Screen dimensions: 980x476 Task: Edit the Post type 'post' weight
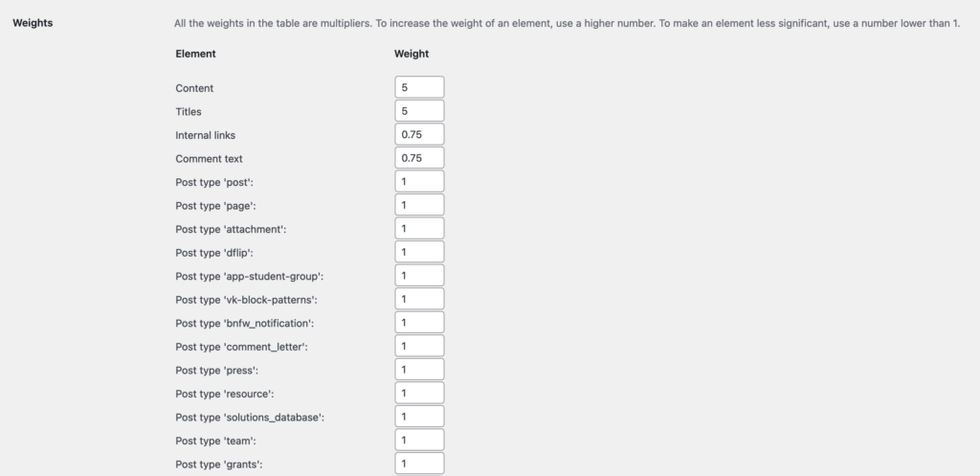[x=419, y=182]
